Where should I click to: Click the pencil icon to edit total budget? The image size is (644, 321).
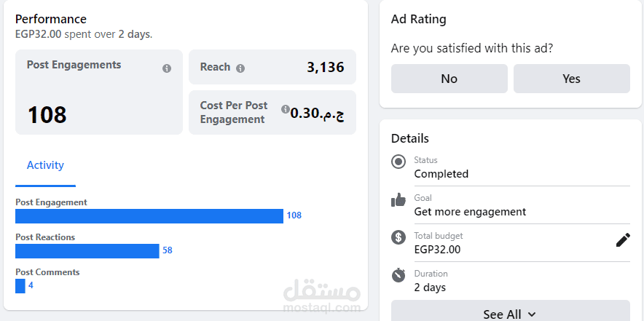coord(623,240)
